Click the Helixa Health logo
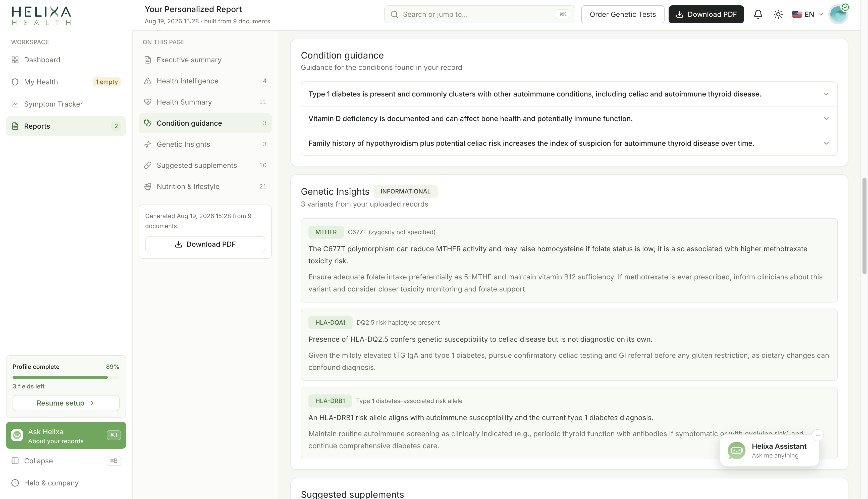Viewport: 868px width, 499px height. (x=41, y=15)
